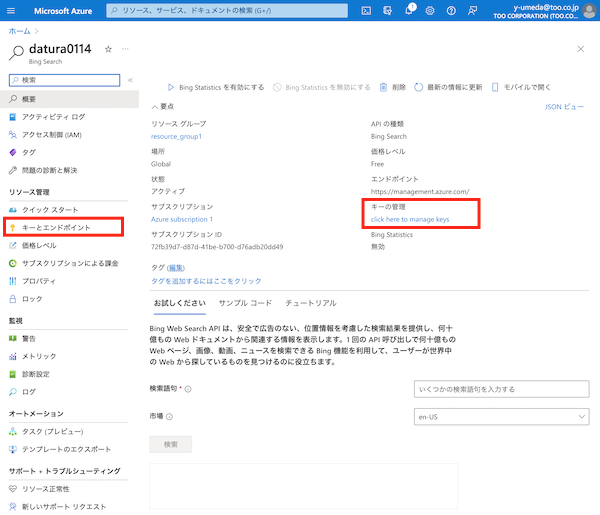Open help question mark icon
Screen dimensions: 600x515
point(451,11)
